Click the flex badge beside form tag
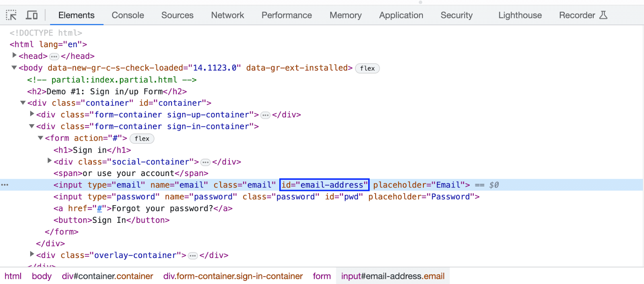The width and height of the screenshot is (644, 284). tap(142, 139)
